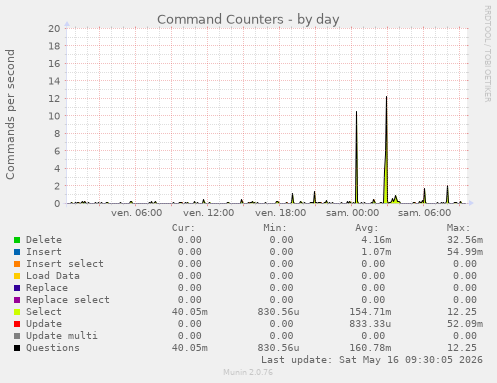Click the 'Cur:' column header
Image resolution: width=497 pixels, height=383 pixels.
(x=183, y=228)
